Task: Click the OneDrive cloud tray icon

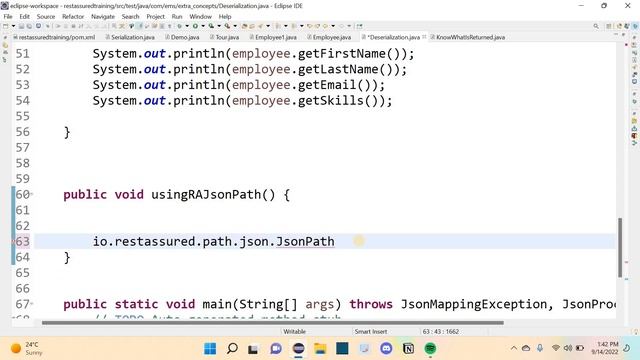Action: click(526, 348)
